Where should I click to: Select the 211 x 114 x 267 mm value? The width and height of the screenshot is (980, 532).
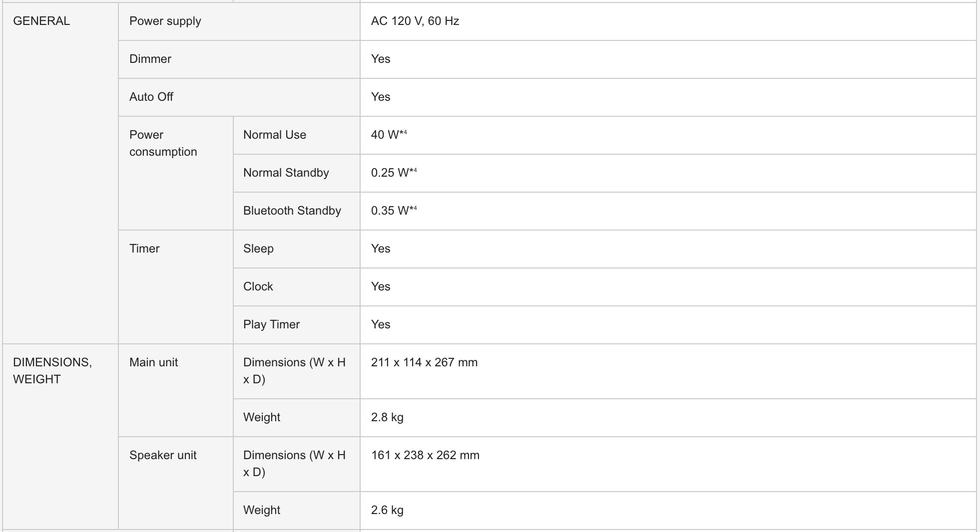[x=425, y=362]
